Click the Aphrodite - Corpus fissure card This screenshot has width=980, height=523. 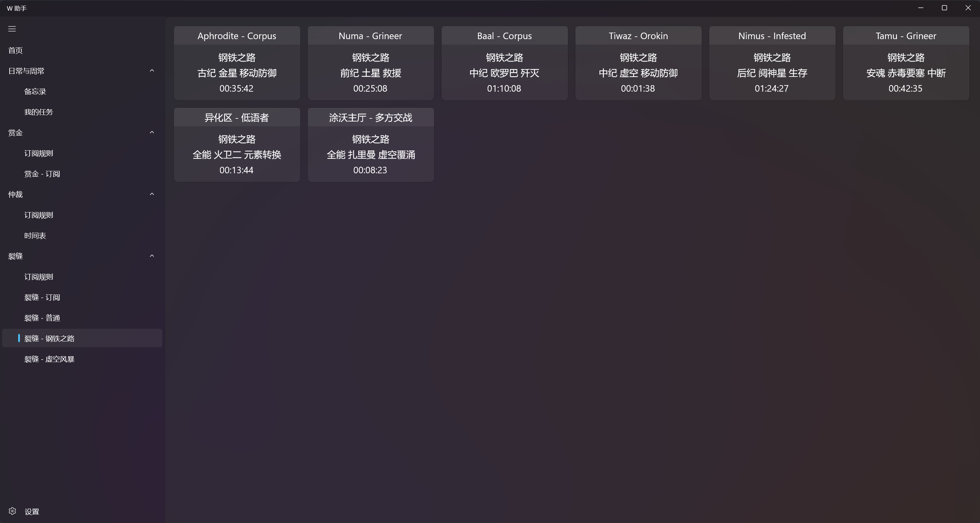coord(237,63)
